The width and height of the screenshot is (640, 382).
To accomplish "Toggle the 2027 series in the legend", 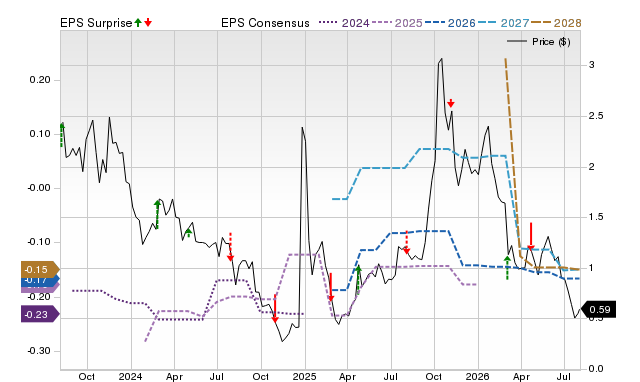I will point(503,23).
